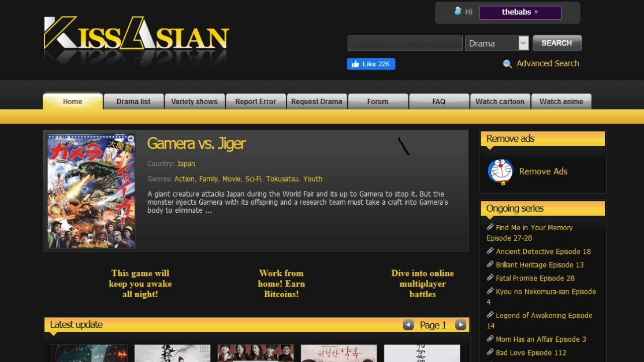644x362 pixels.
Task: Switch to the Drama list tab
Action: [133, 101]
